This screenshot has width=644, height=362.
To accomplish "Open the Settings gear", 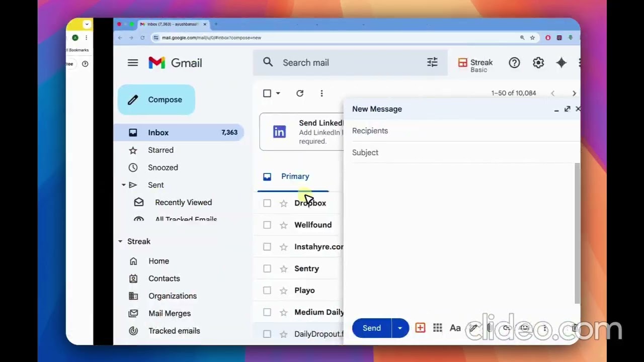I will [x=538, y=63].
